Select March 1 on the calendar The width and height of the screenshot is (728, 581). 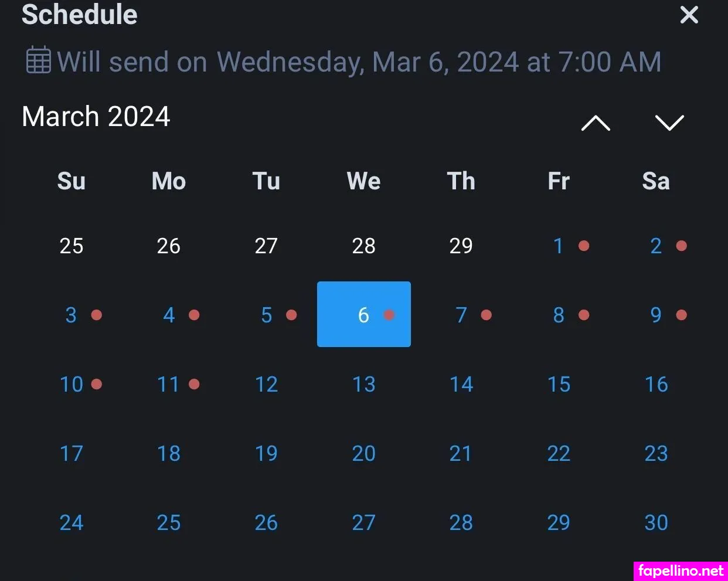[559, 246]
